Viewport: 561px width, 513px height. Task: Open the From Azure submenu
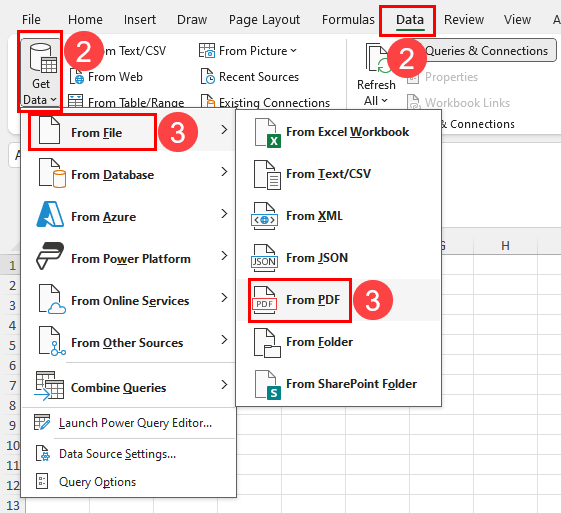[x=129, y=217]
